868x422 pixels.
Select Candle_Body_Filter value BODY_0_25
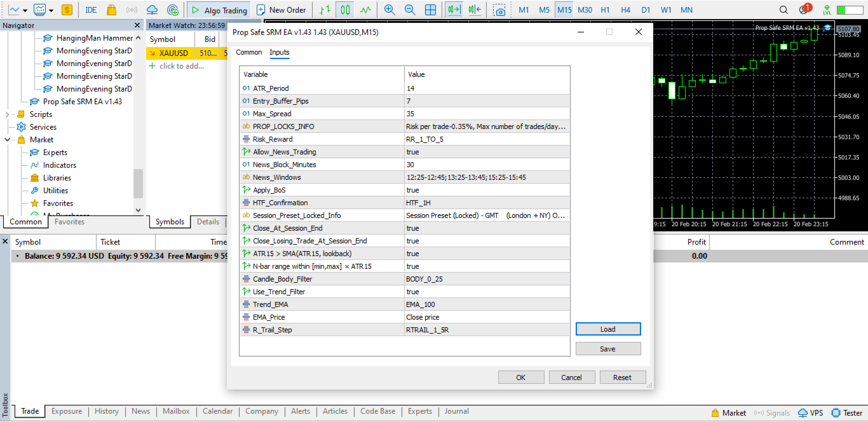click(x=487, y=279)
